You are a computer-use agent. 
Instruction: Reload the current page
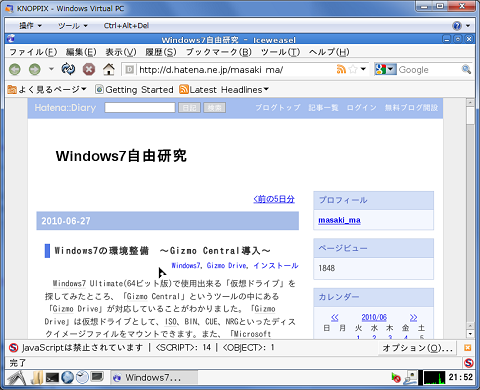click(x=68, y=69)
